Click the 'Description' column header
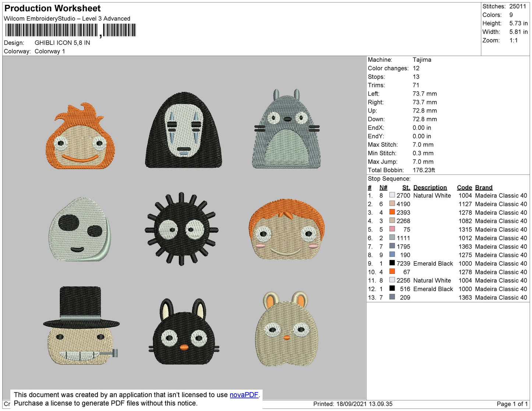532x411 pixels. coord(430,187)
